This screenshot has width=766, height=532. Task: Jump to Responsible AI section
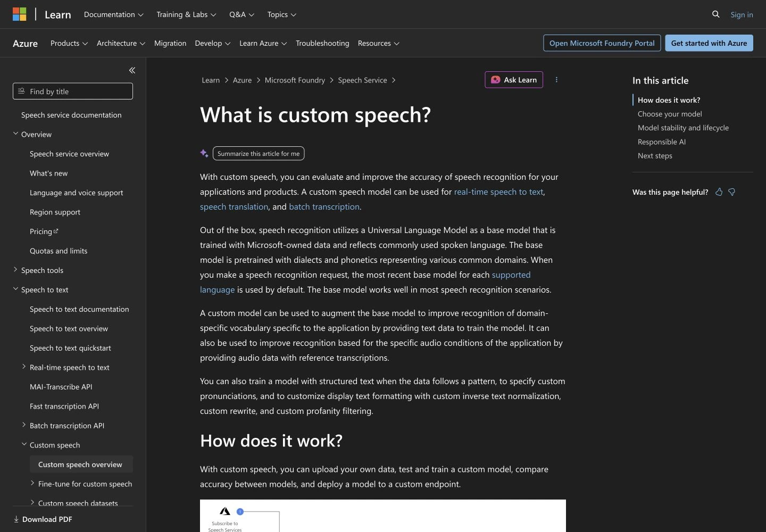pyautogui.click(x=662, y=142)
